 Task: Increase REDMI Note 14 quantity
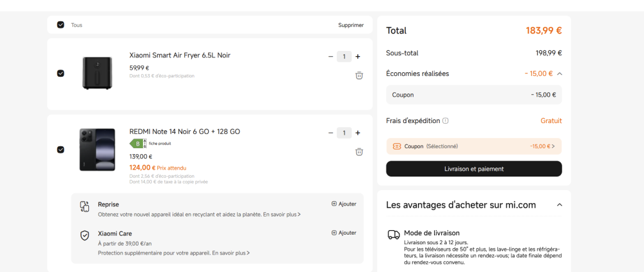pos(358,133)
